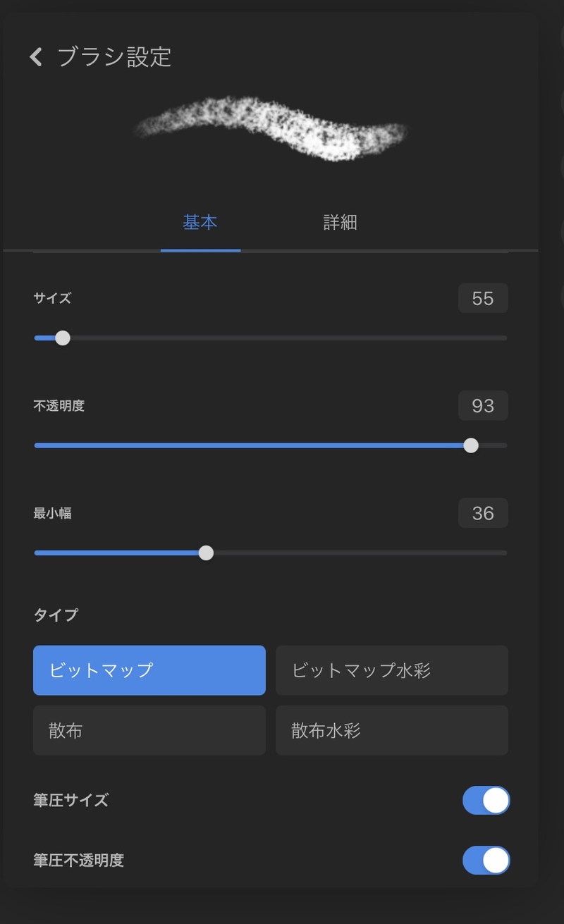This screenshot has width=564, height=924.
Task: Click the 最小幅 slider handle
Action: 206,553
